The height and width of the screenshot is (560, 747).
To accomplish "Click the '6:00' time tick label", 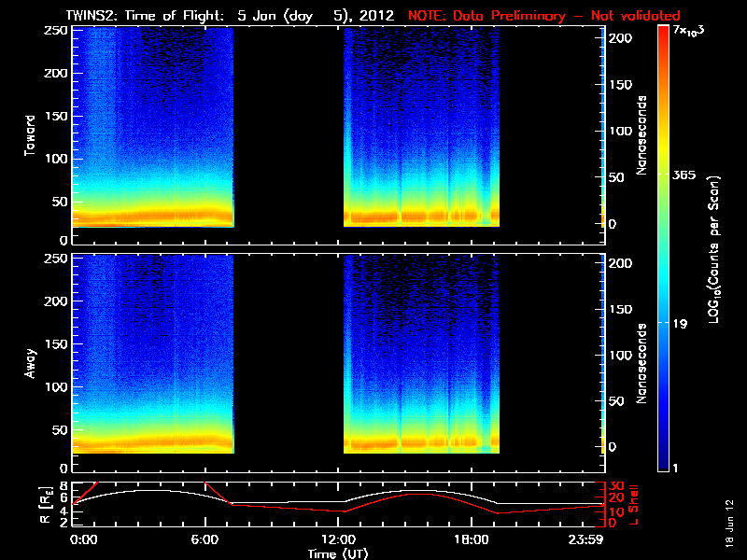I will [x=204, y=540].
